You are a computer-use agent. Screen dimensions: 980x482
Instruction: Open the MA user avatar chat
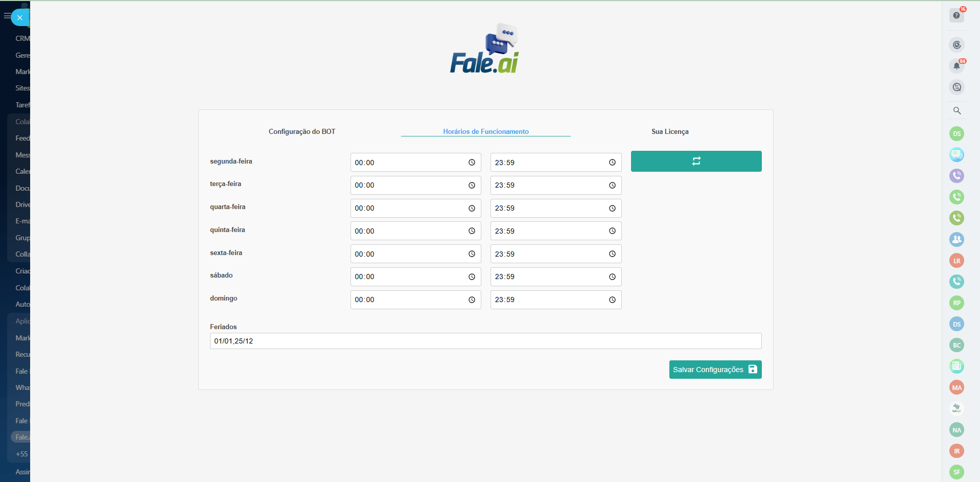tap(956, 387)
